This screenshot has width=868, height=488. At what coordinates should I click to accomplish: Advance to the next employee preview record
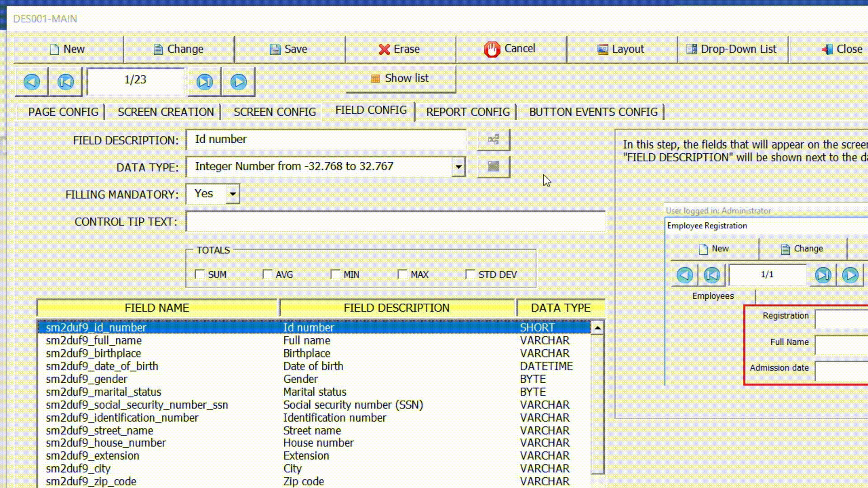851,275
